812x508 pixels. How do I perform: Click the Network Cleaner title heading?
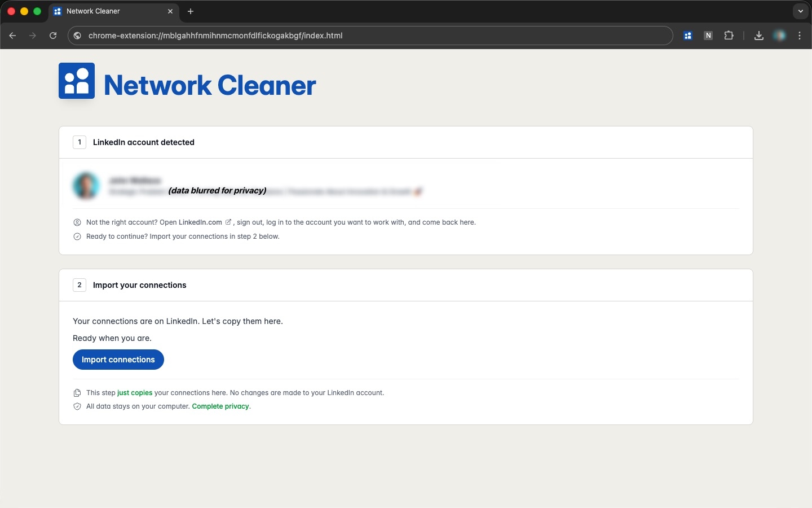[210, 85]
